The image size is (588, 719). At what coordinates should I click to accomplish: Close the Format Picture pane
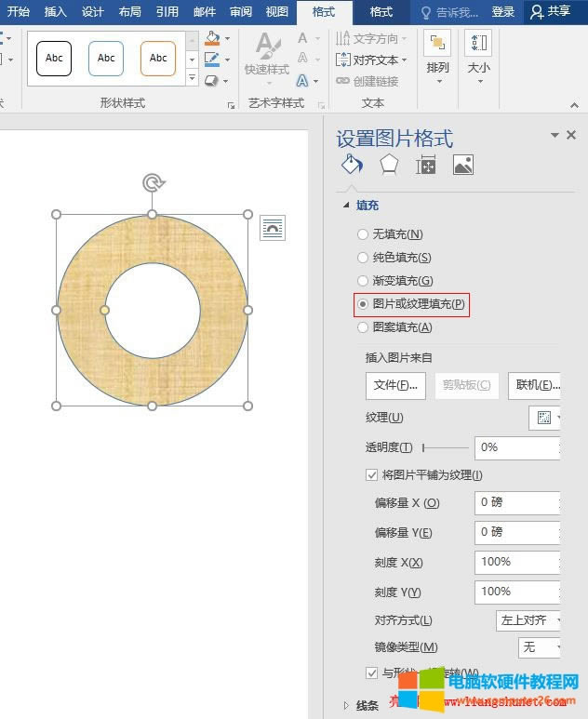[571, 135]
